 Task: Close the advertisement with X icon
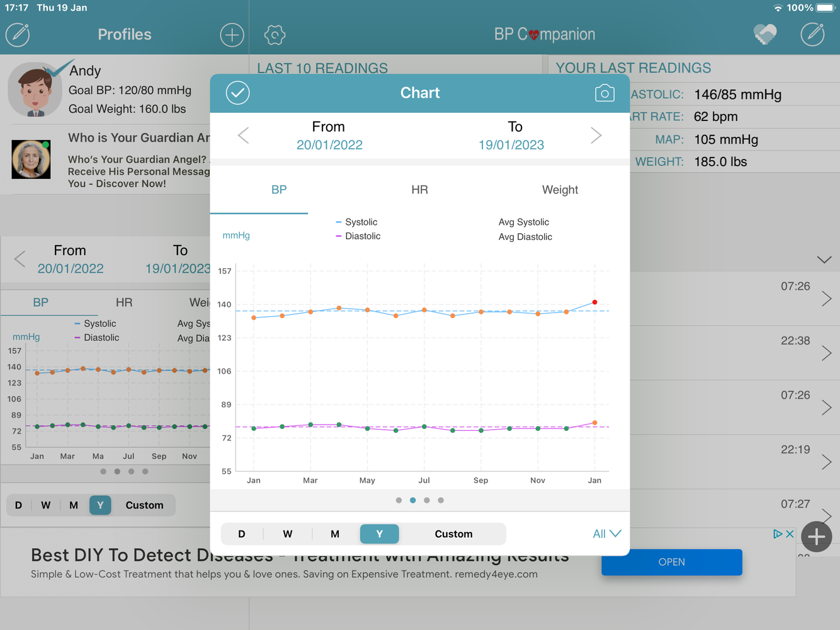[790, 534]
